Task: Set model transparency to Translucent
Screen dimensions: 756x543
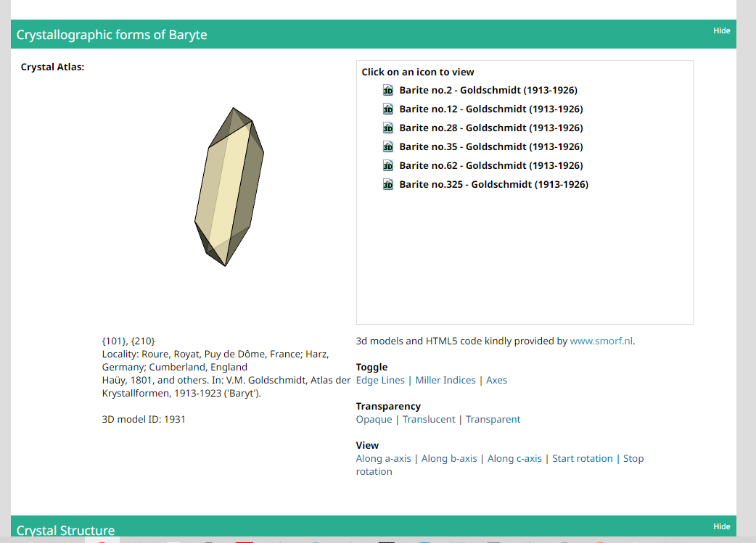Action: [x=429, y=419]
